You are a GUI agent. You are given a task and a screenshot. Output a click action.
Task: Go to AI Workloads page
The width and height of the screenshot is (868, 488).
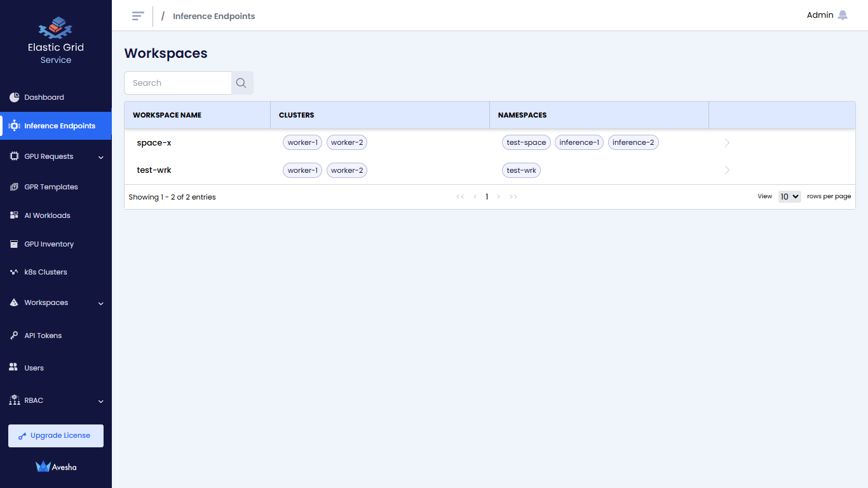(47, 215)
